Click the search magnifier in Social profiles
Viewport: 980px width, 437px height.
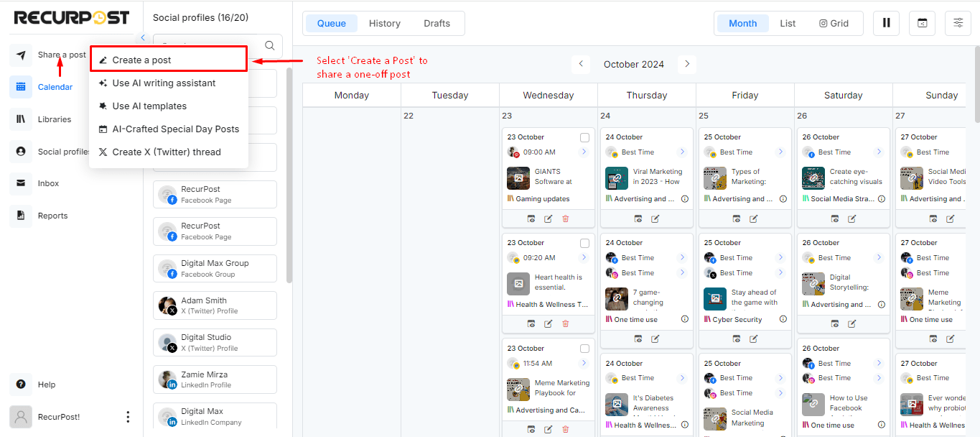pyautogui.click(x=270, y=45)
